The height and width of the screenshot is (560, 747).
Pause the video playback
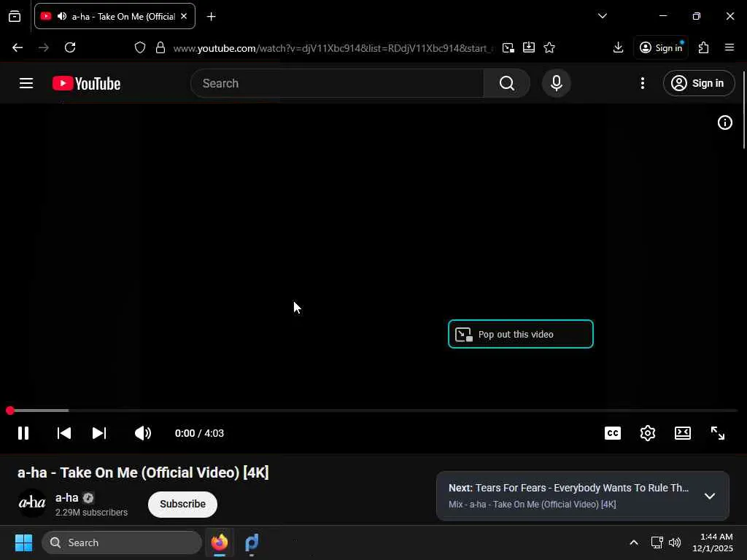coord(23,433)
